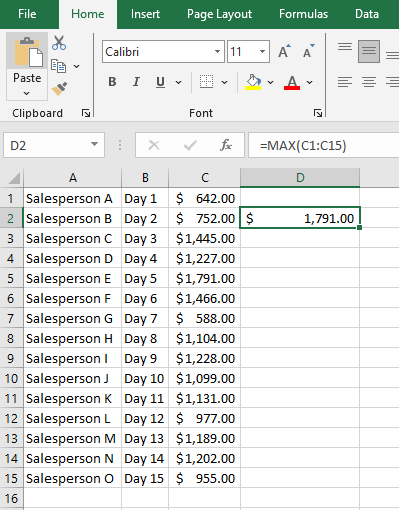Select cell D2 showing 1,791.00 result
Image resolution: width=399 pixels, height=510 pixels.
click(x=300, y=218)
